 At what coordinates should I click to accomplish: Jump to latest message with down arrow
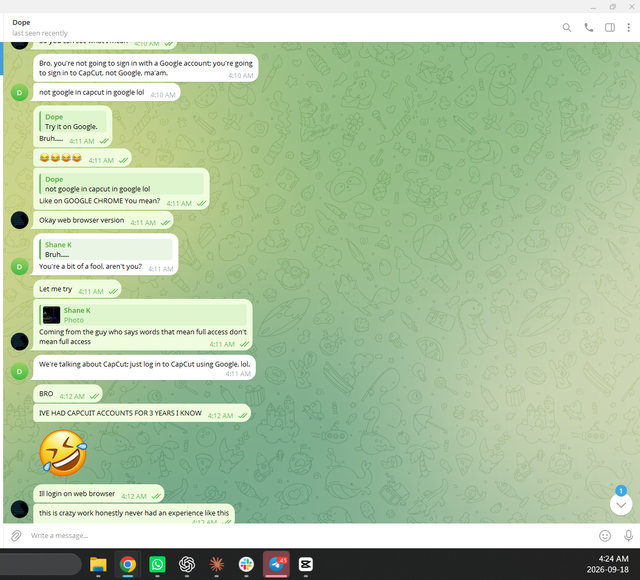[621, 504]
